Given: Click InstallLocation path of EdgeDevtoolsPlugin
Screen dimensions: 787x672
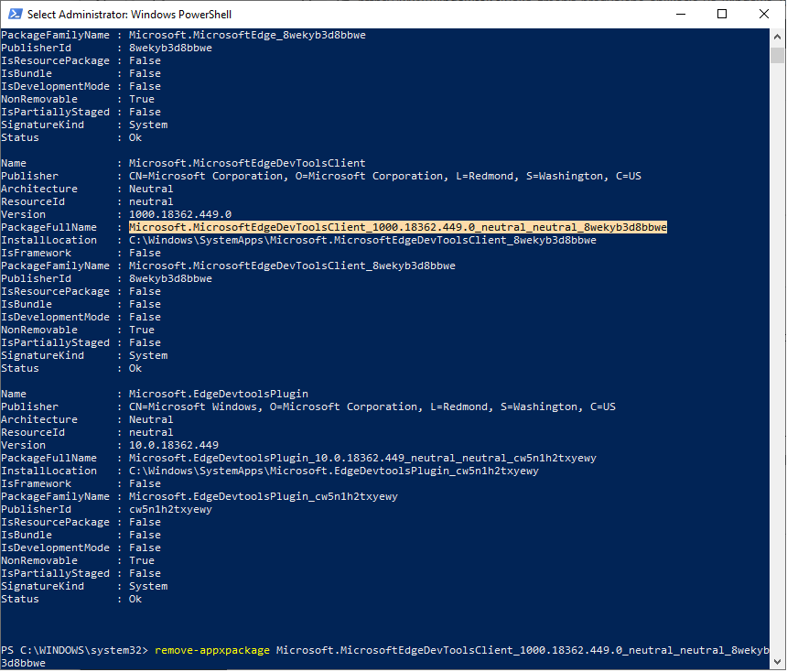Looking at the screenshot, I should tap(334, 471).
